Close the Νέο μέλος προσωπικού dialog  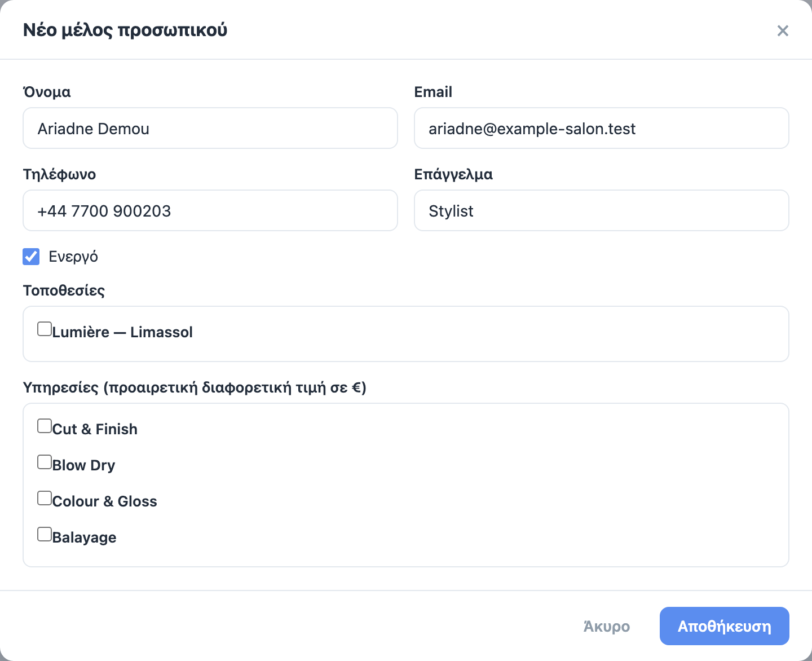[x=783, y=30]
